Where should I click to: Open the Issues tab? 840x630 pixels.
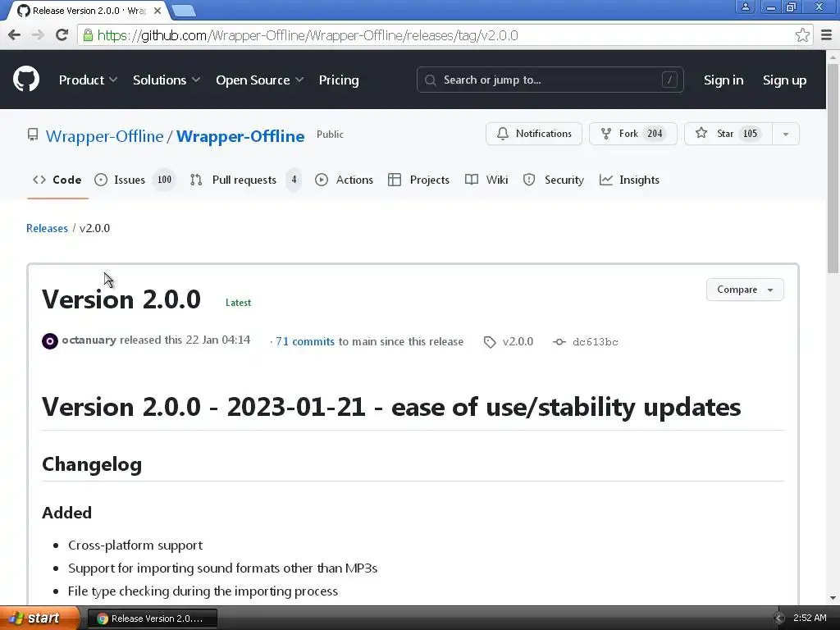point(135,180)
